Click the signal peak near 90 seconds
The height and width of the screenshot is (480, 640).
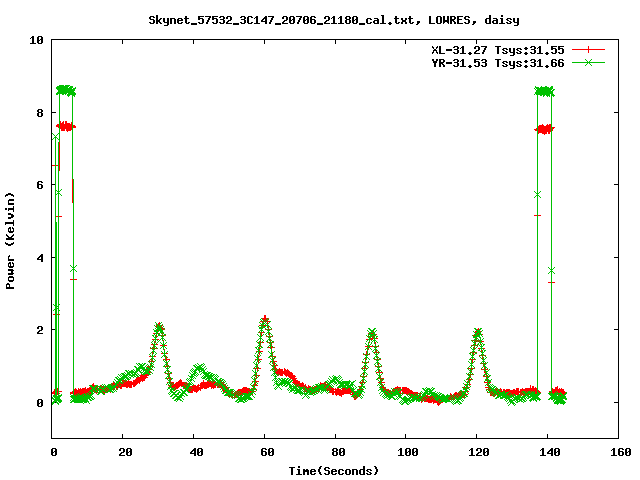click(x=372, y=333)
